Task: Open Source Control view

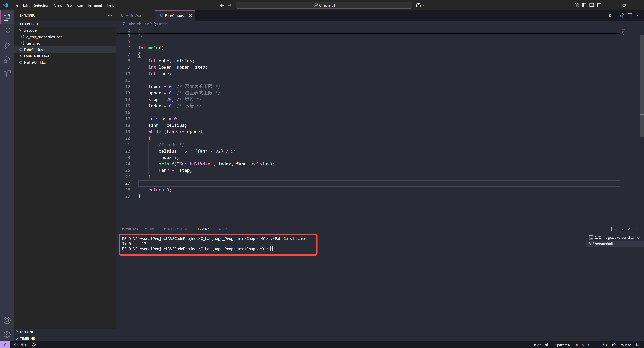Action: pyautogui.click(x=7, y=45)
